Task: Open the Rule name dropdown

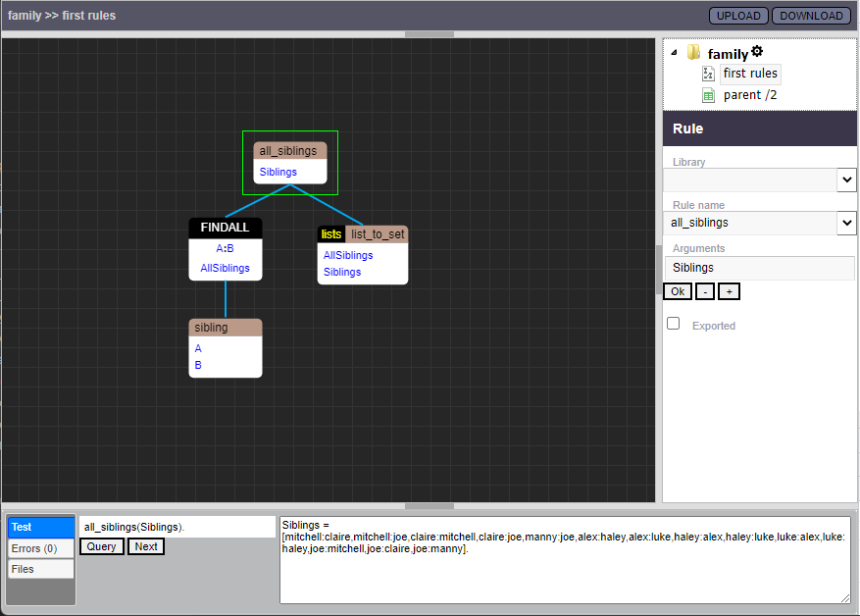Action: (847, 223)
